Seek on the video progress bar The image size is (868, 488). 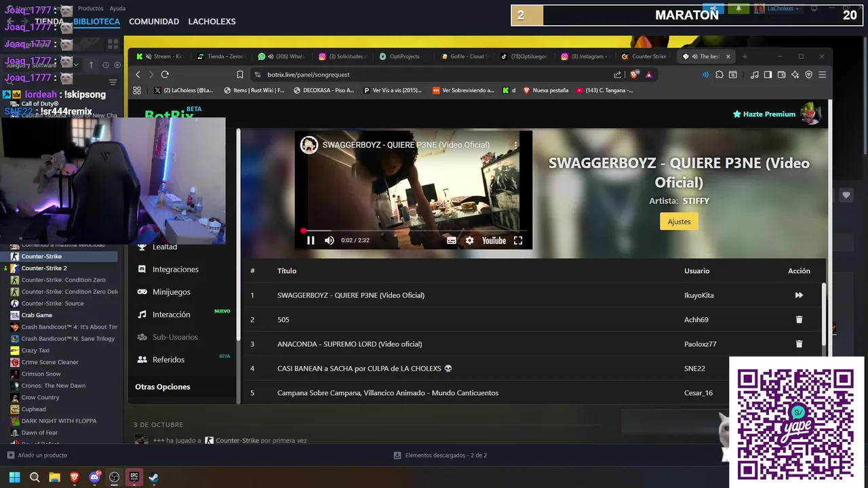414,230
